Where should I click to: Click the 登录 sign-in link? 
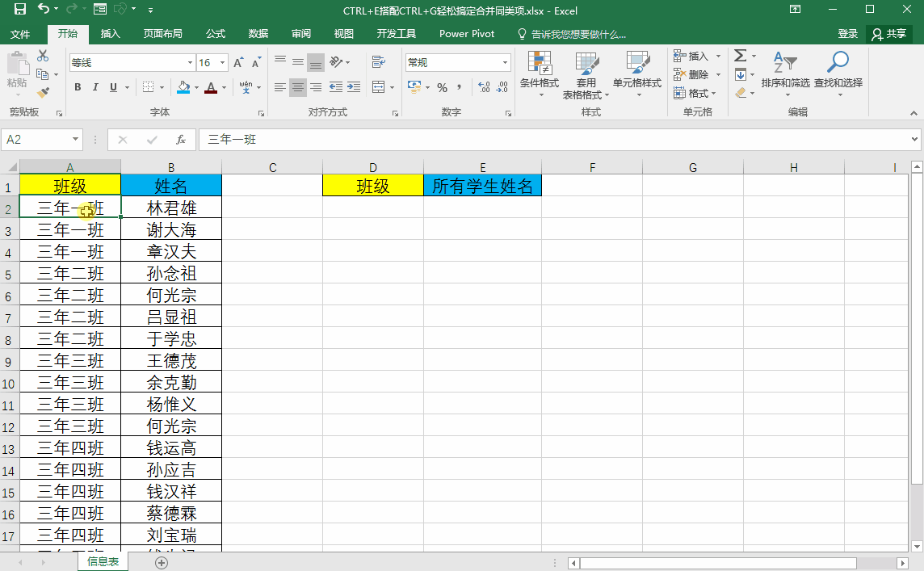(848, 34)
